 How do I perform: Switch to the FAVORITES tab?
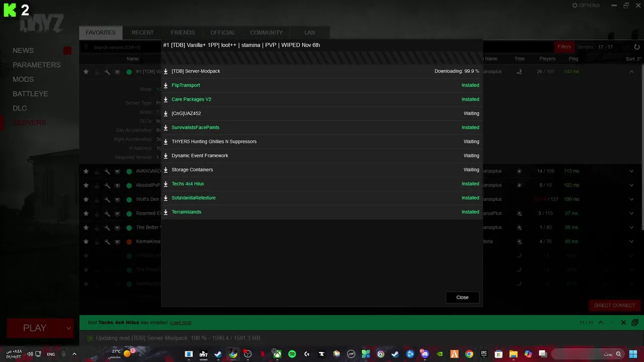pyautogui.click(x=101, y=33)
